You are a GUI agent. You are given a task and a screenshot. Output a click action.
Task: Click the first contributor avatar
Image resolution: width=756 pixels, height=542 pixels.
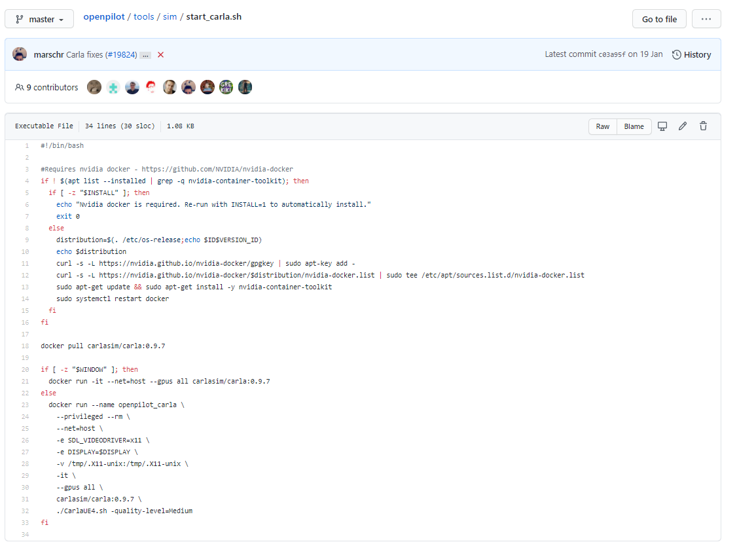coord(94,86)
